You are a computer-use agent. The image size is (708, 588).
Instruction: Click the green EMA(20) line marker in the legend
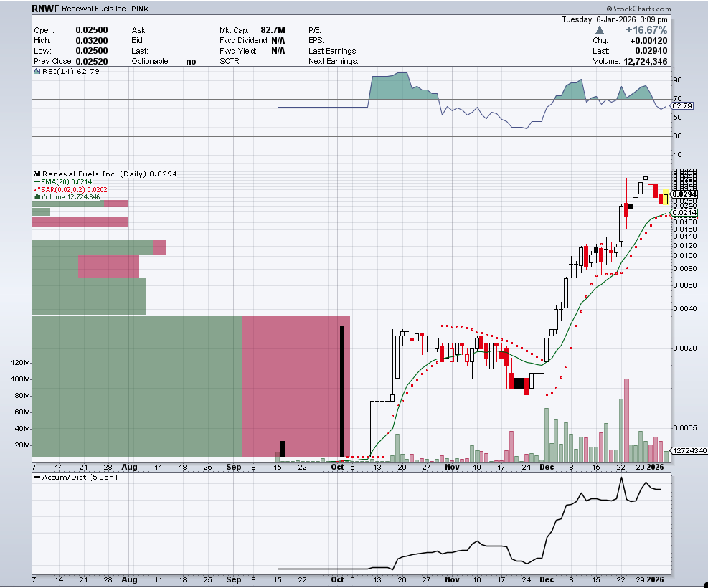37,182
